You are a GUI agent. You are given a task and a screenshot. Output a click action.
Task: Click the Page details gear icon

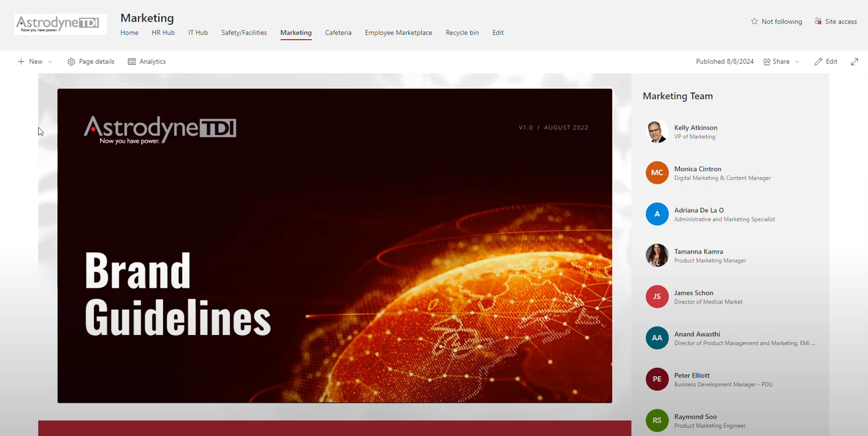pyautogui.click(x=71, y=62)
